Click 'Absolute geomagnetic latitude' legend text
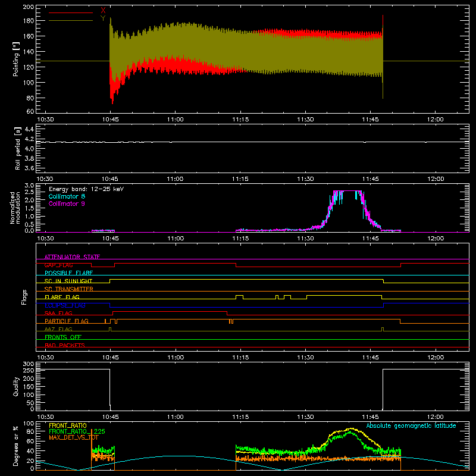The width and height of the screenshot is (476, 476). [x=411, y=425]
